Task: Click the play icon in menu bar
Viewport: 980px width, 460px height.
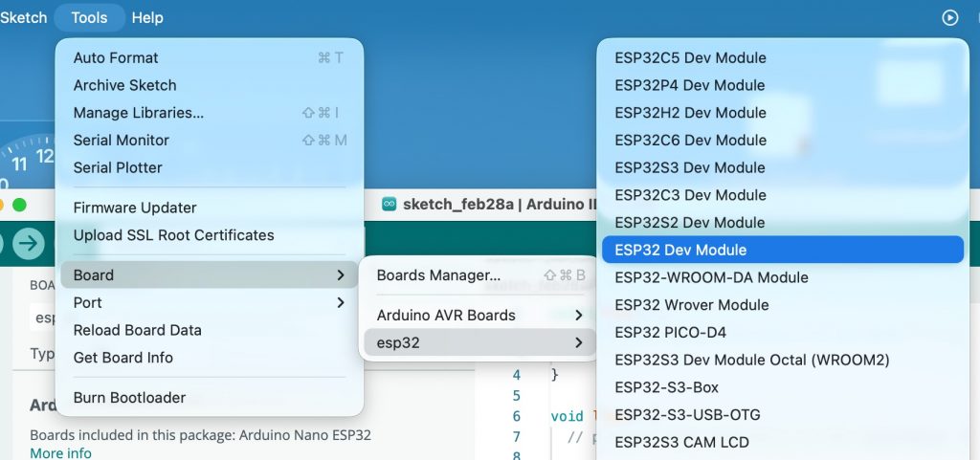Action: 949,17
